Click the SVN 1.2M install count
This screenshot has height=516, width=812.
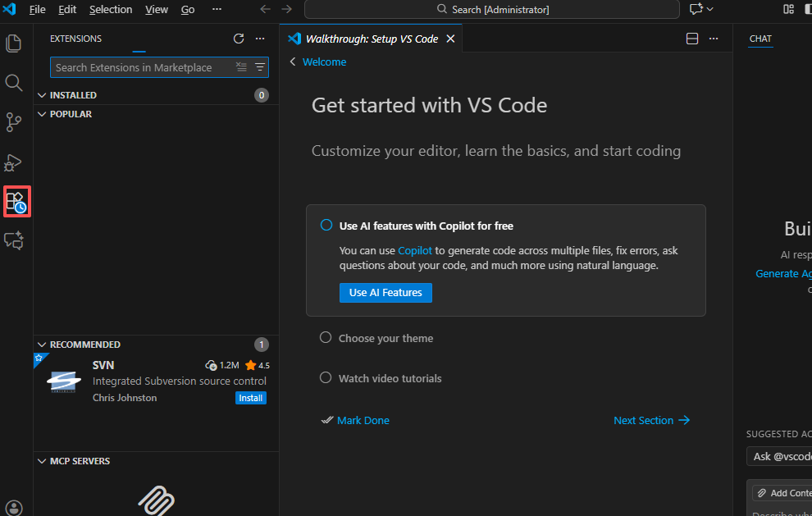[222, 365]
